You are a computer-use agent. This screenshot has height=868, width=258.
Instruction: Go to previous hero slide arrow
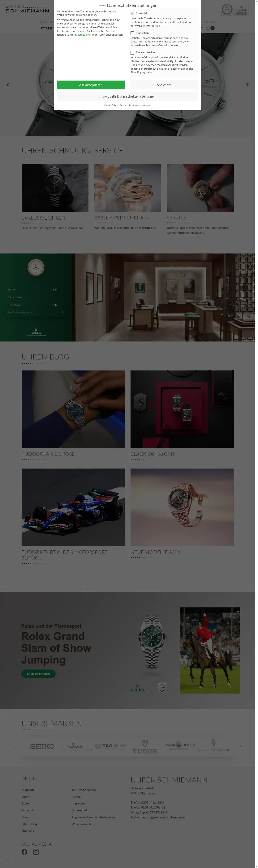(8, 85)
